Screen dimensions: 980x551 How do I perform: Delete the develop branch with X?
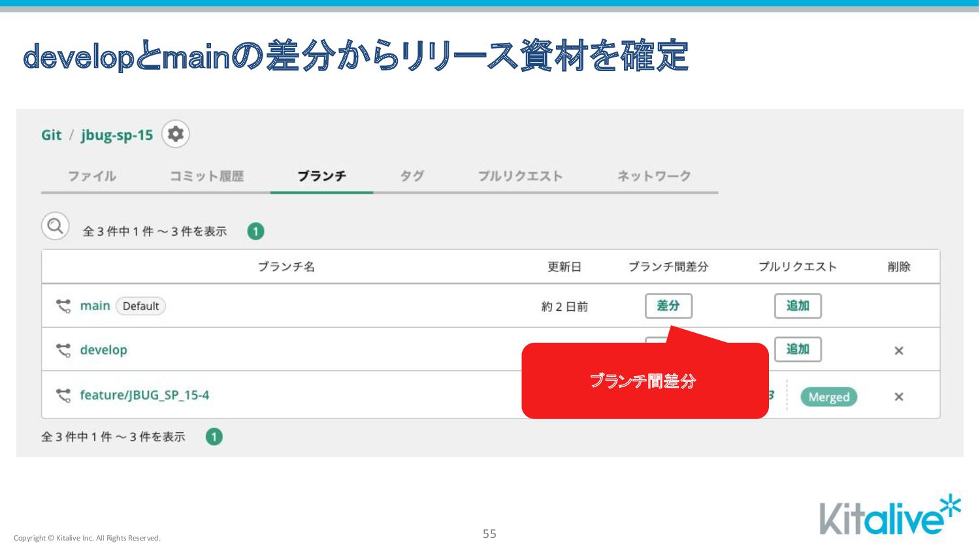tap(899, 351)
